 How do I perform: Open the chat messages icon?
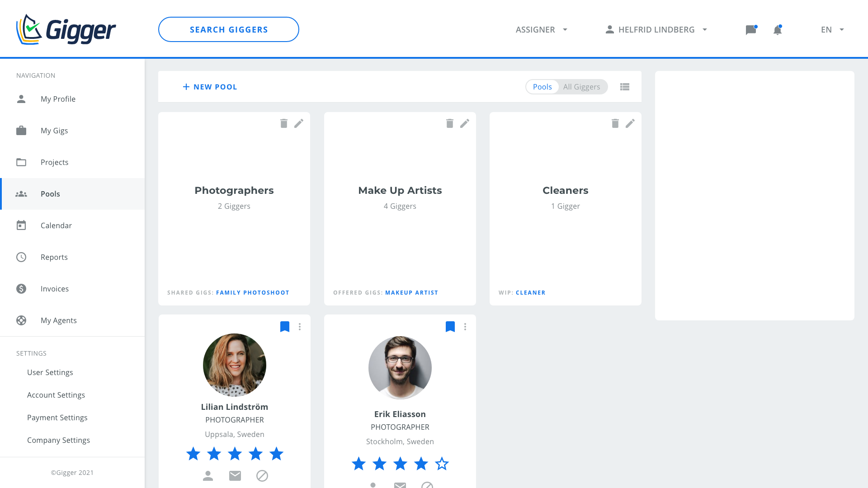point(751,30)
